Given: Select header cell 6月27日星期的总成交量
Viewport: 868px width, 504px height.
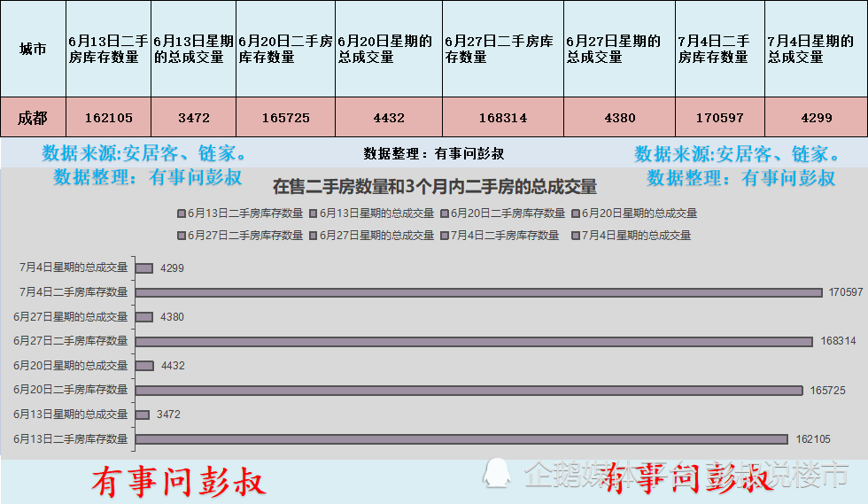Looking at the screenshot, I should tap(619, 49).
